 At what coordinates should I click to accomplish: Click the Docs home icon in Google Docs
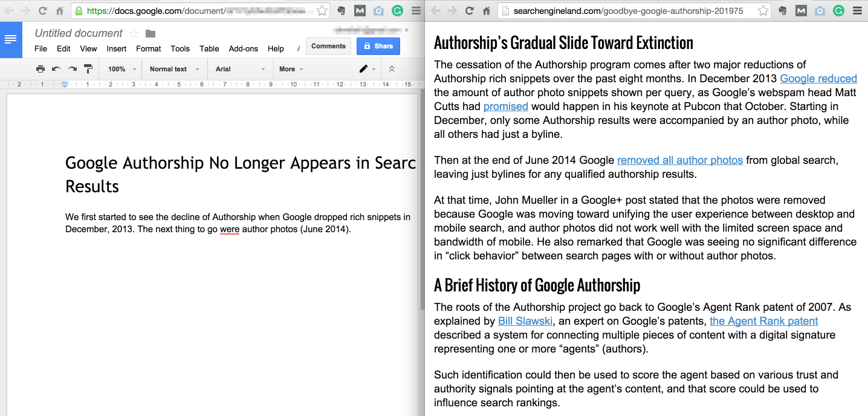(x=11, y=40)
